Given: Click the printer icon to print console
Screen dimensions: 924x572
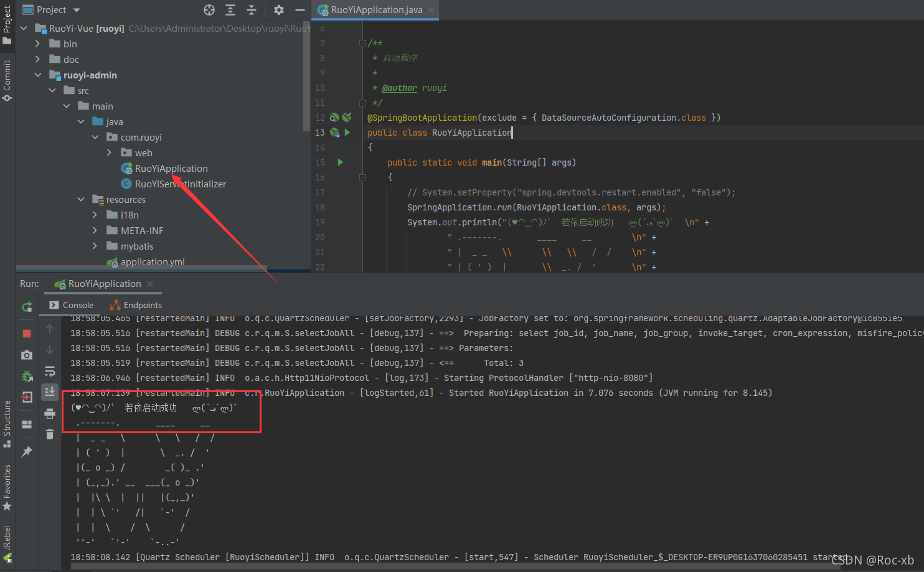Looking at the screenshot, I should (x=50, y=413).
